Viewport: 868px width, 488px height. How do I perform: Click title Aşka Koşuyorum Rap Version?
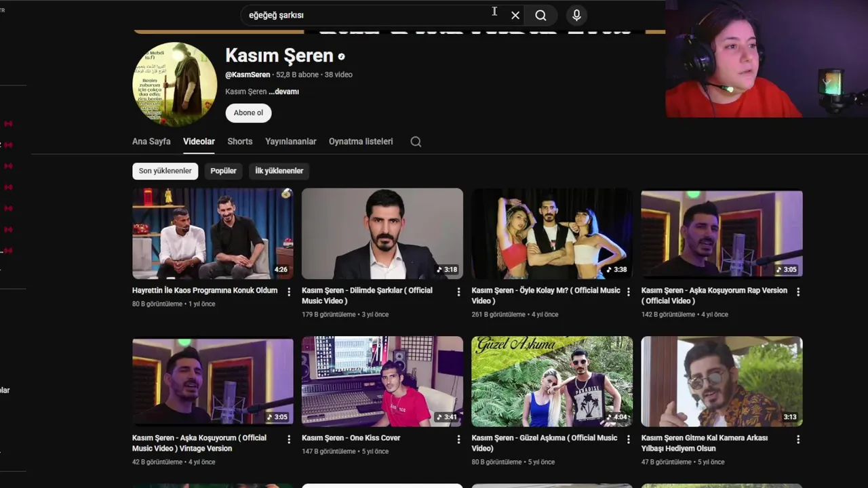714,296
